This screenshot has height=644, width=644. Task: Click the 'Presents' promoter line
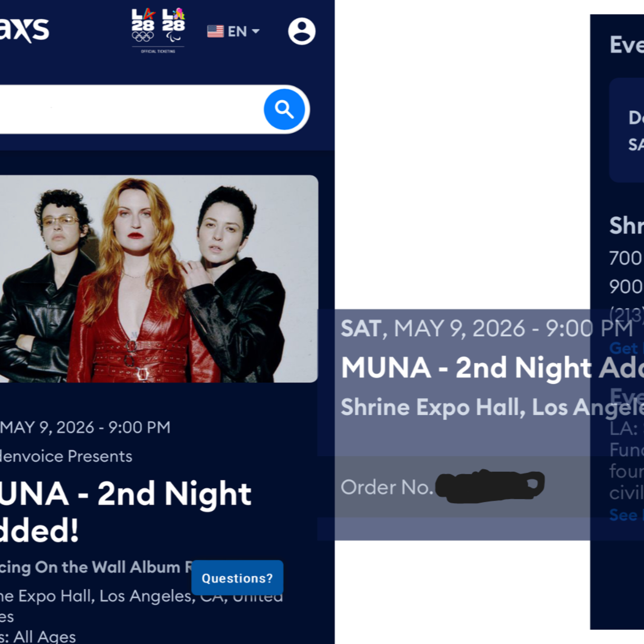[66, 456]
